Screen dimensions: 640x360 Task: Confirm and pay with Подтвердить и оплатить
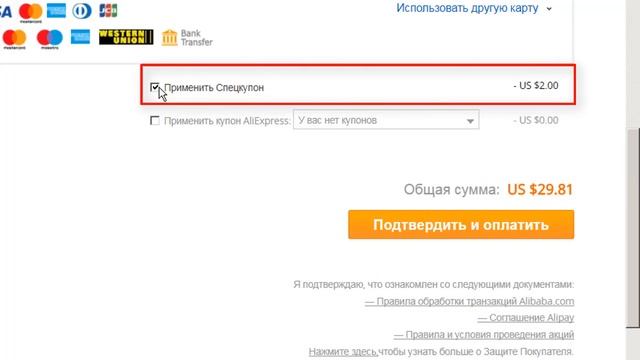point(461,224)
